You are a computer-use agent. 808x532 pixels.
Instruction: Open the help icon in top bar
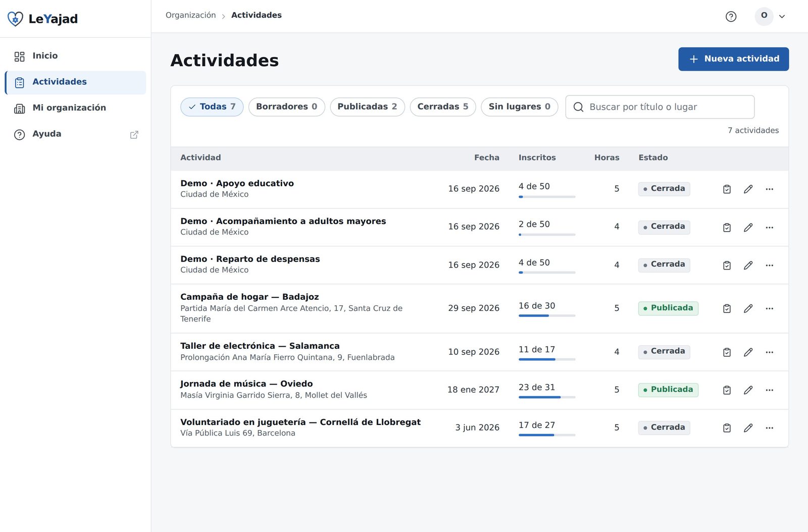click(x=731, y=16)
